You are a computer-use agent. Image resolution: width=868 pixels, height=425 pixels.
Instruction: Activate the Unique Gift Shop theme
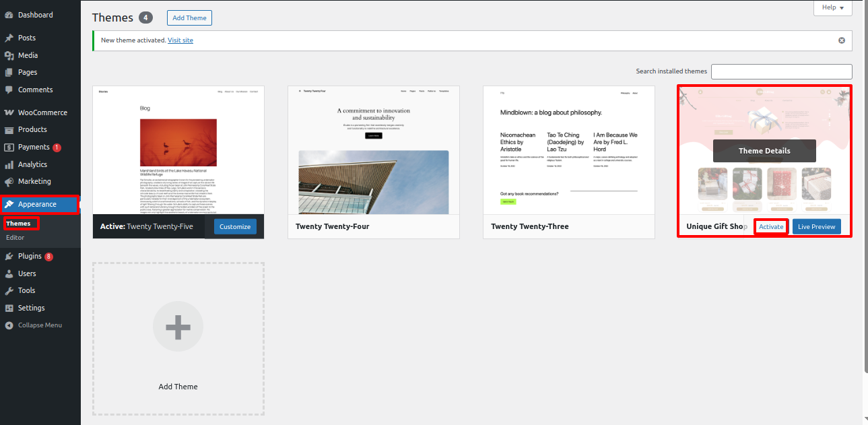click(771, 227)
